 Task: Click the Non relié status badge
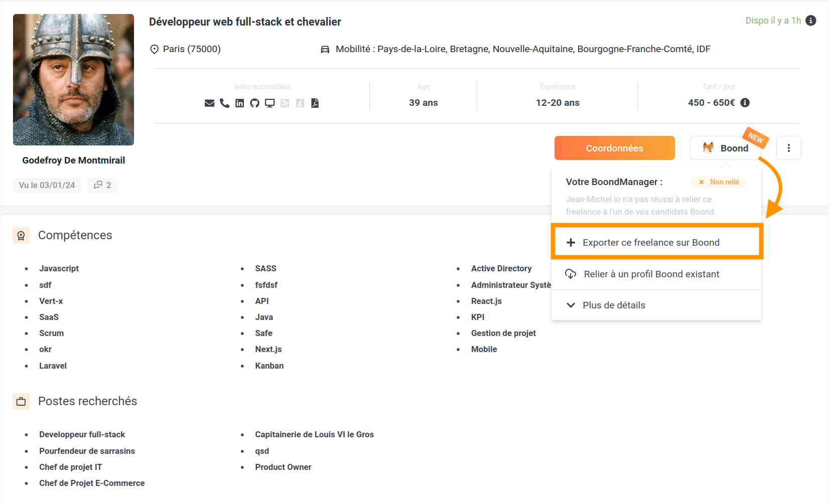[719, 182]
